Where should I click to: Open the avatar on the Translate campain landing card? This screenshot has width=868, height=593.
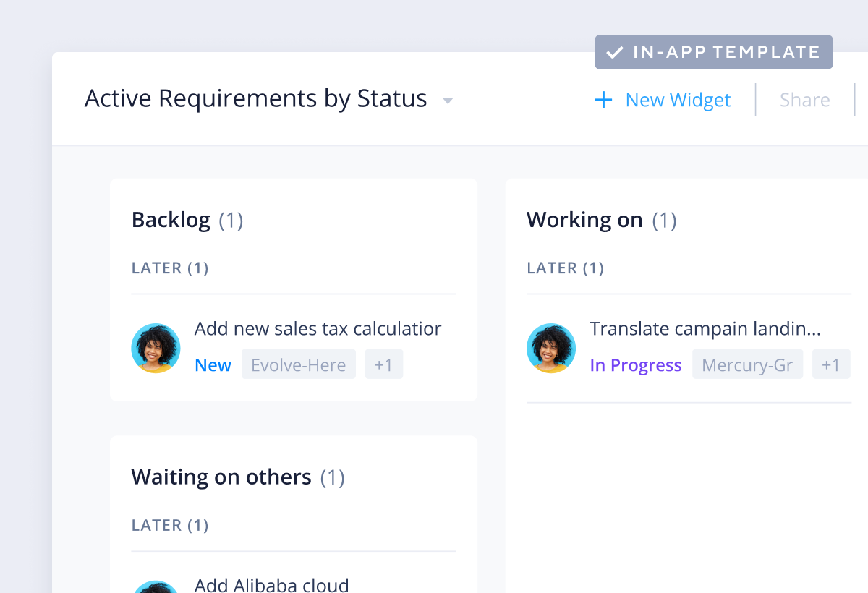pyautogui.click(x=551, y=348)
